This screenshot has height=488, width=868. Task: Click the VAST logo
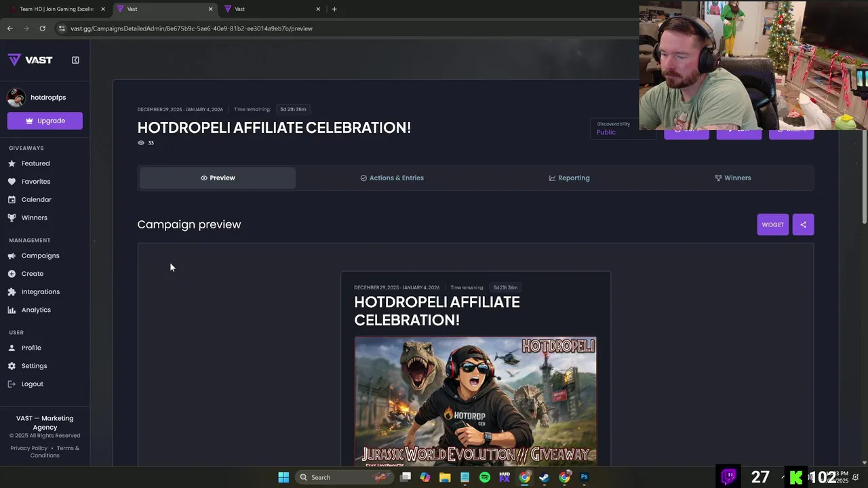pyautogui.click(x=30, y=60)
